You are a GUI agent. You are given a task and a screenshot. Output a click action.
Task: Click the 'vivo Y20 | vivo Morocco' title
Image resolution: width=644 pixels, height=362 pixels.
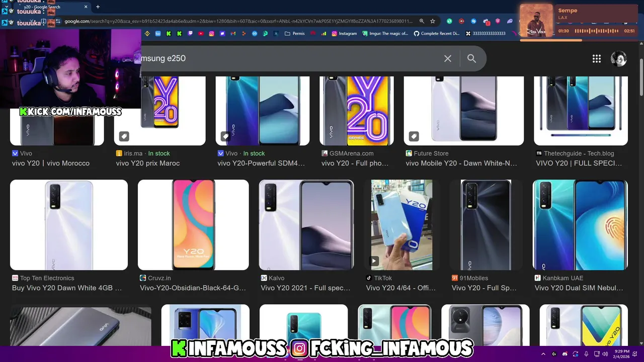click(x=51, y=163)
